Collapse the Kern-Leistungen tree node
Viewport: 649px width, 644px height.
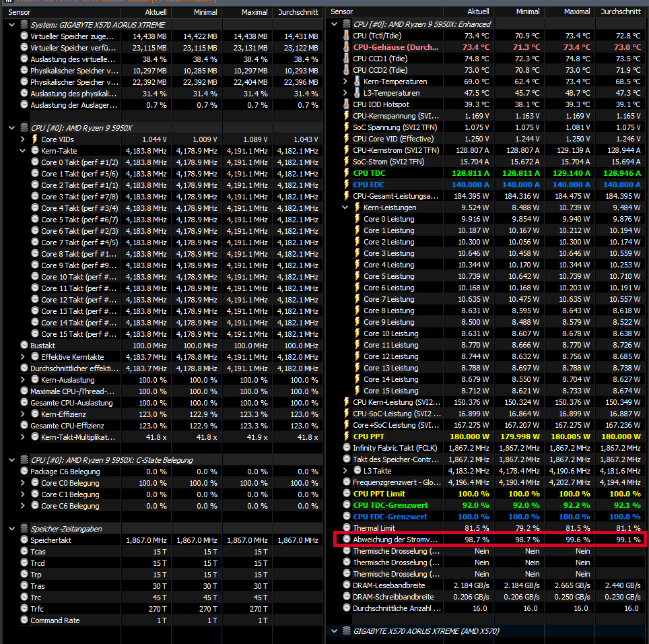click(345, 207)
